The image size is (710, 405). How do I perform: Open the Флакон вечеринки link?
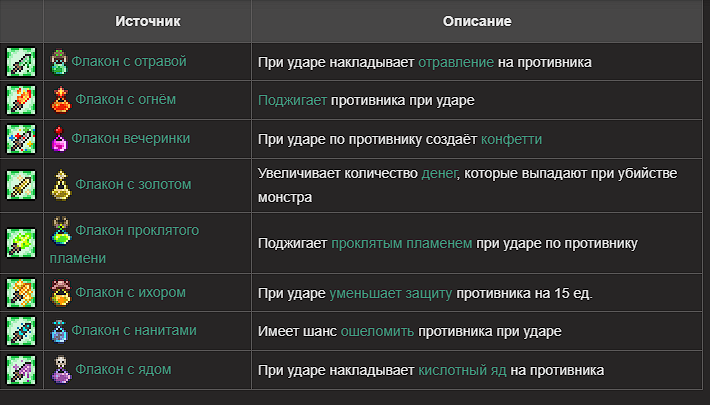[x=132, y=138]
